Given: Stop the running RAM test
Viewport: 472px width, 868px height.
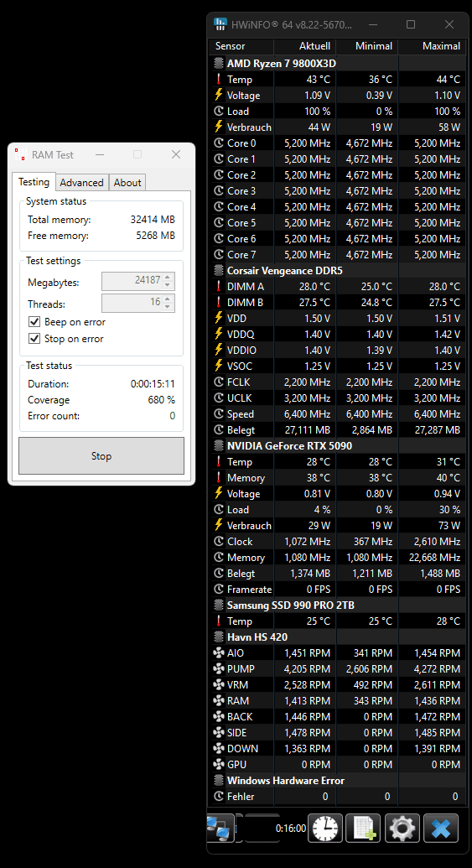Looking at the screenshot, I should 101,455.
